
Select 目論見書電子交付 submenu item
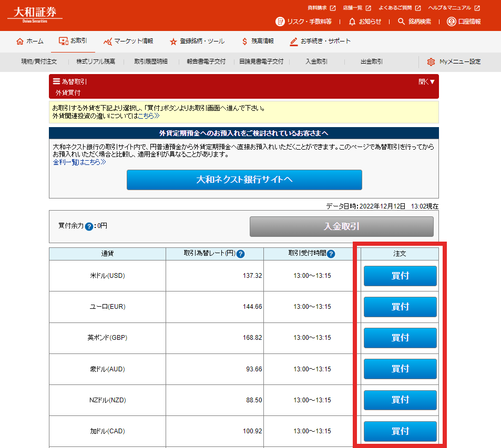pyautogui.click(x=261, y=61)
